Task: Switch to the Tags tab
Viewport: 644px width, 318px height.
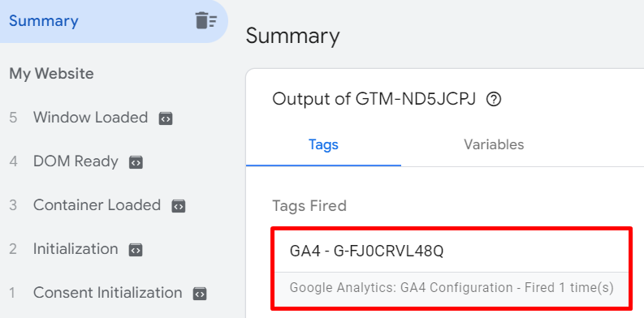Action: (324, 144)
